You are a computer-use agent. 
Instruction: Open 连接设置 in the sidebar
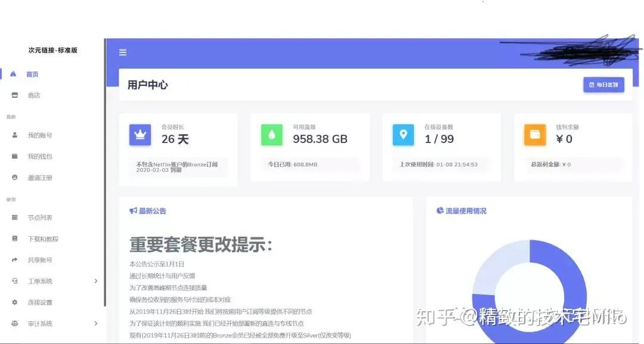point(40,302)
